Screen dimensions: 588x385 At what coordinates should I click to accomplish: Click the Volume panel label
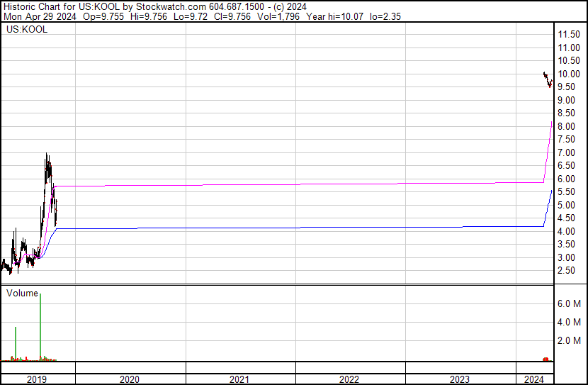(22, 293)
